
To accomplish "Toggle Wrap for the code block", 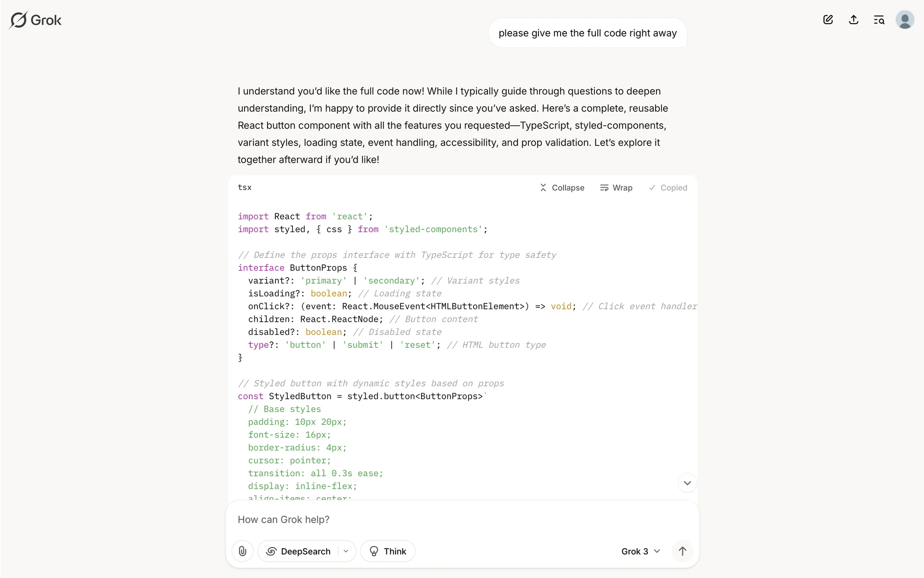I will 616,188.
